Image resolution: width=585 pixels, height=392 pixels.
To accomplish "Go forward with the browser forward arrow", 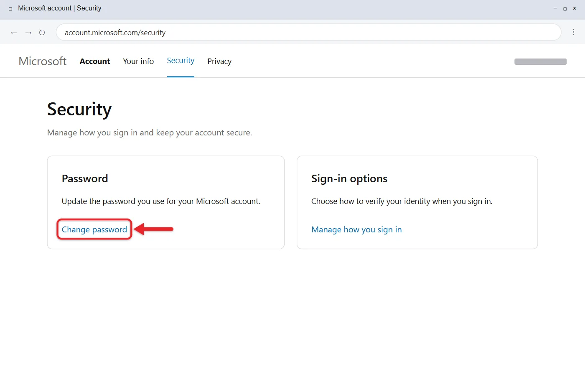I will 28,33.
